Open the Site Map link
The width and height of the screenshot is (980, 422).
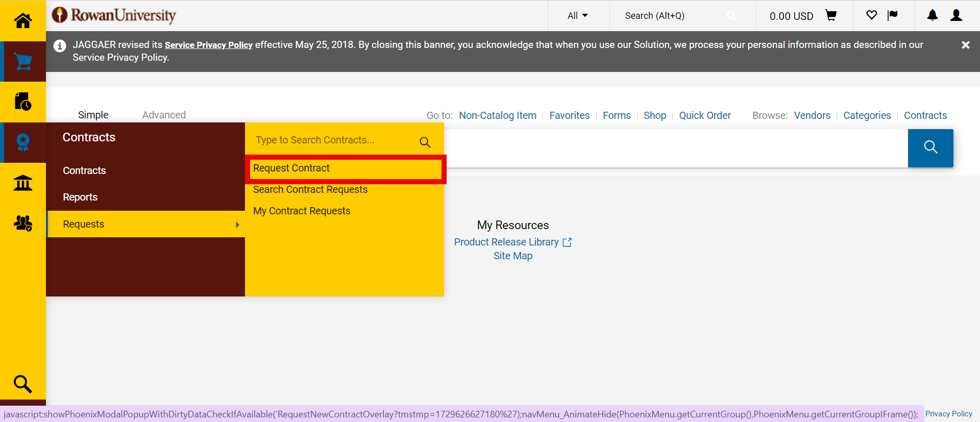pyautogui.click(x=513, y=256)
